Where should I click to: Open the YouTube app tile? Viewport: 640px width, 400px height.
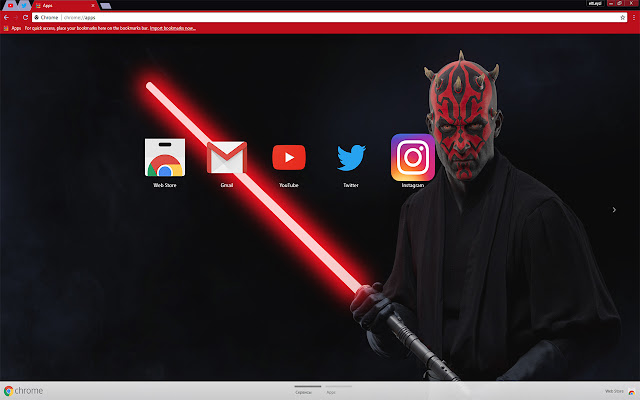coord(289,158)
